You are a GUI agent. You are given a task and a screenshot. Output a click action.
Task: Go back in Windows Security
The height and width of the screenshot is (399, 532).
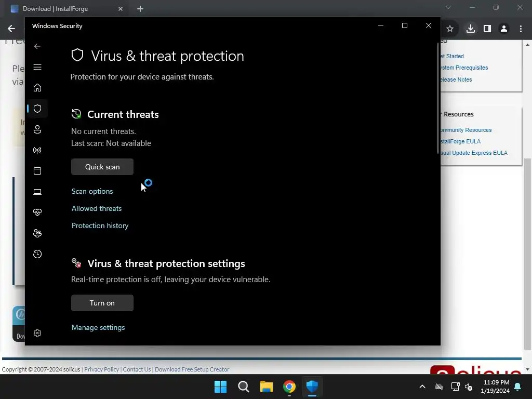(37, 46)
